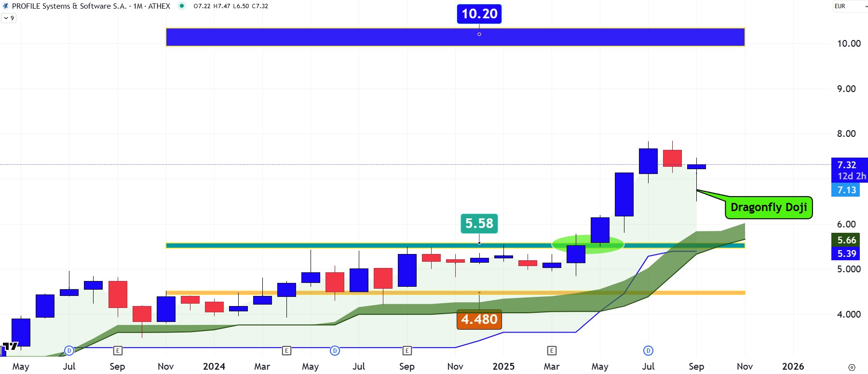Open the dividend marker near Jun 2024
The width and height of the screenshot is (868, 374).
click(x=335, y=350)
